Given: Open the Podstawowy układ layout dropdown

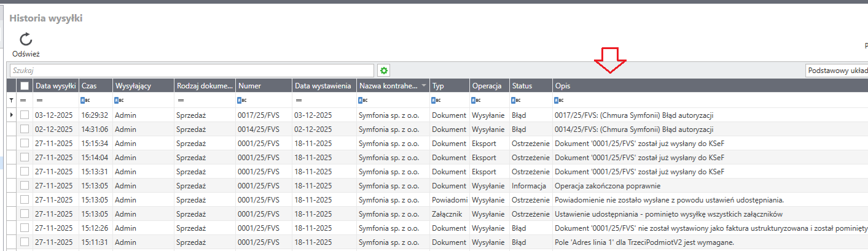Looking at the screenshot, I should pyautogui.click(x=835, y=71).
